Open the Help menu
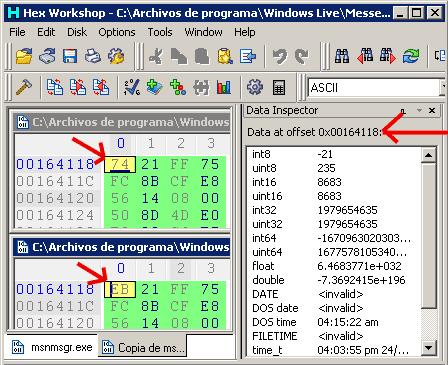 point(245,32)
